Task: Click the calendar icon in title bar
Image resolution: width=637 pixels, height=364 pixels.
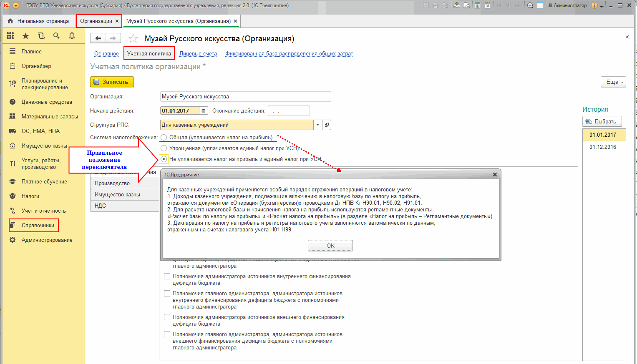Action: pyautogui.click(x=487, y=5)
